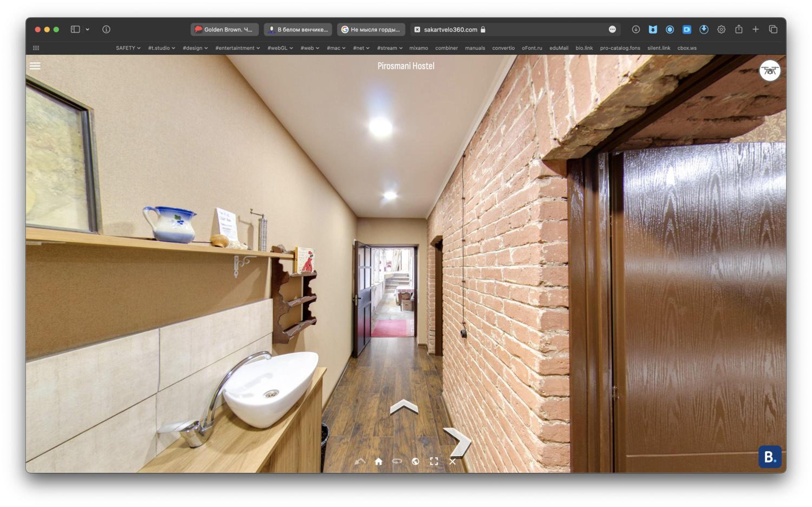
Task: Return to tour home scene
Action: click(x=378, y=461)
